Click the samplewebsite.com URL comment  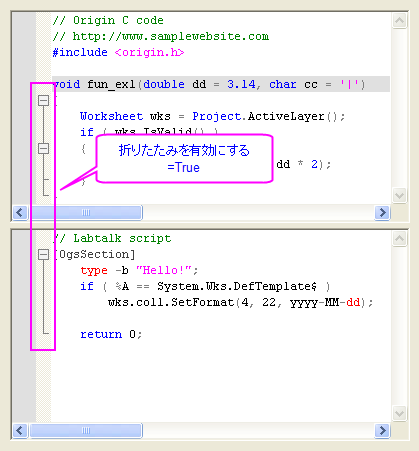click(161, 36)
